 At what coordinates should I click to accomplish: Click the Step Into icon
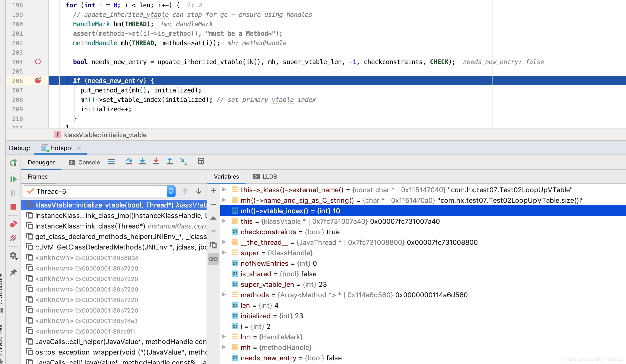coord(142,161)
